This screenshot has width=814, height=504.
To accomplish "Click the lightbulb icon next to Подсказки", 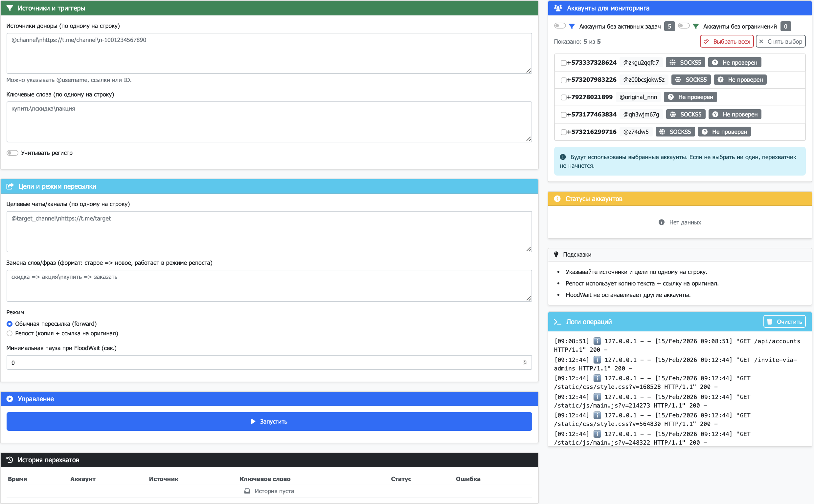I will (x=556, y=254).
